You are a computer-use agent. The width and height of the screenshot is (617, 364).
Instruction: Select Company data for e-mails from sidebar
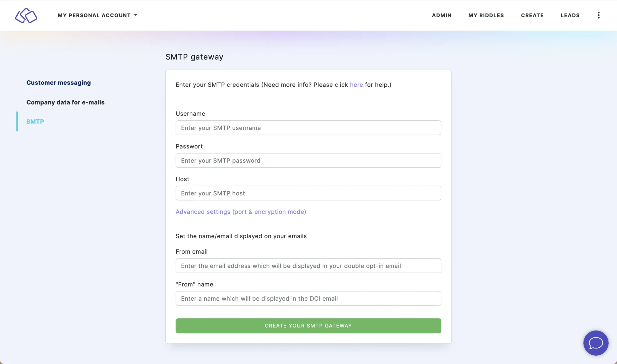tap(65, 102)
